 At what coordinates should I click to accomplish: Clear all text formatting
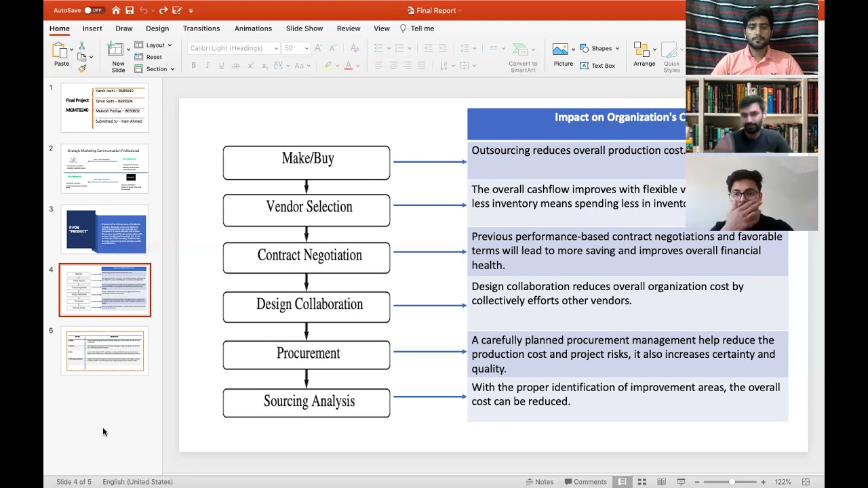click(354, 48)
